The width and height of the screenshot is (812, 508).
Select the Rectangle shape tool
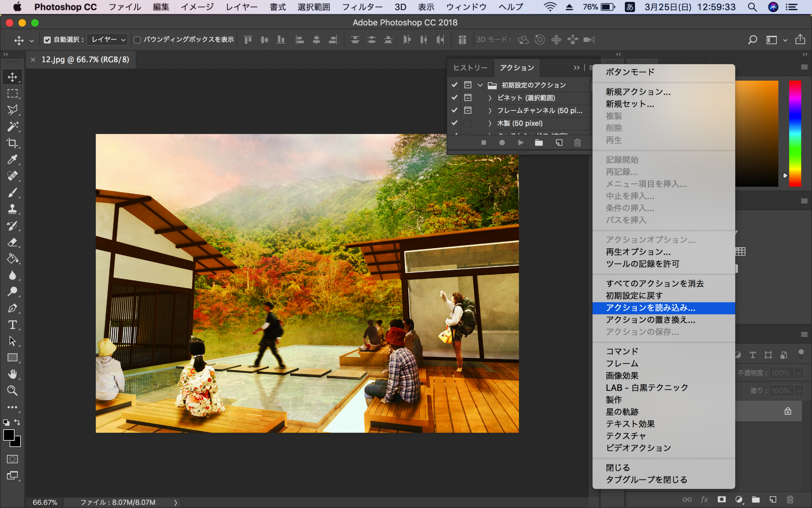pyautogui.click(x=12, y=358)
